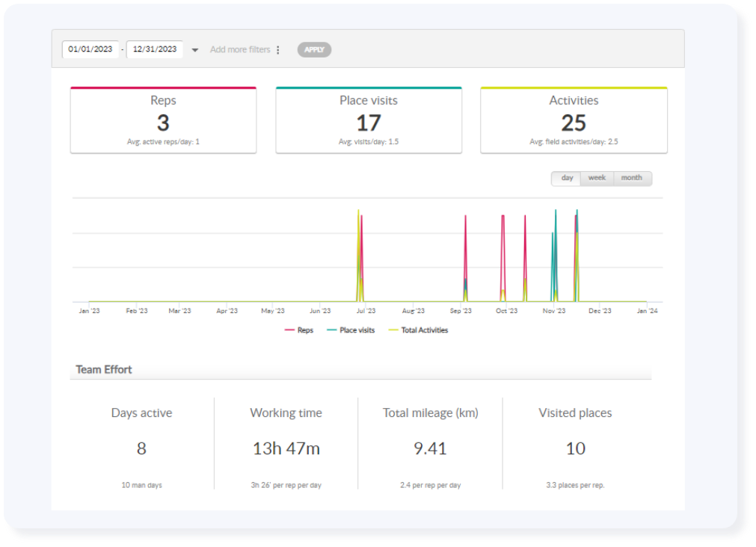The height and width of the screenshot is (547, 756).
Task: Click the Working time value 13h 47m
Action: tap(286, 448)
